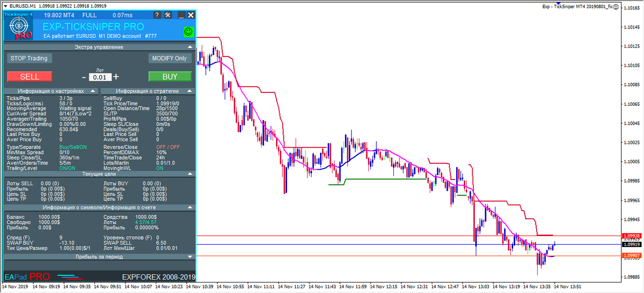Click the Лоты BUY row label
The height and width of the screenshot is (293, 644).
[116, 184]
